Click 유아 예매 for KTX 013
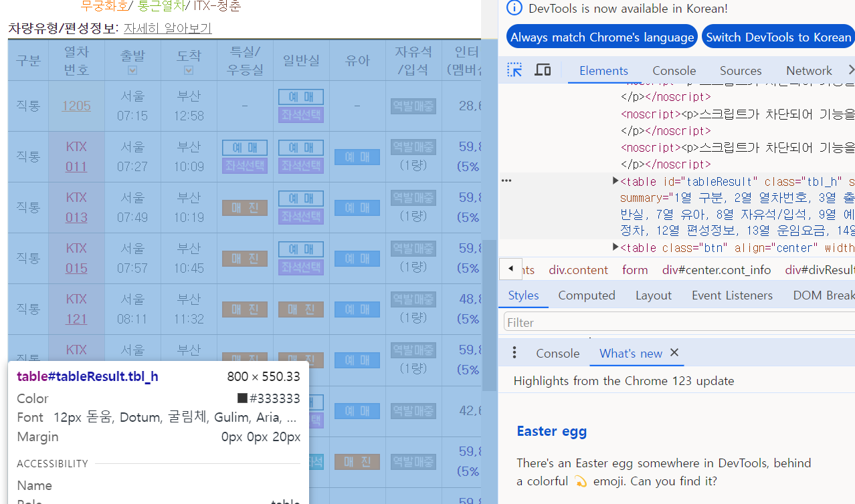This screenshot has height=504, width=855. click(x=357, y=208)
